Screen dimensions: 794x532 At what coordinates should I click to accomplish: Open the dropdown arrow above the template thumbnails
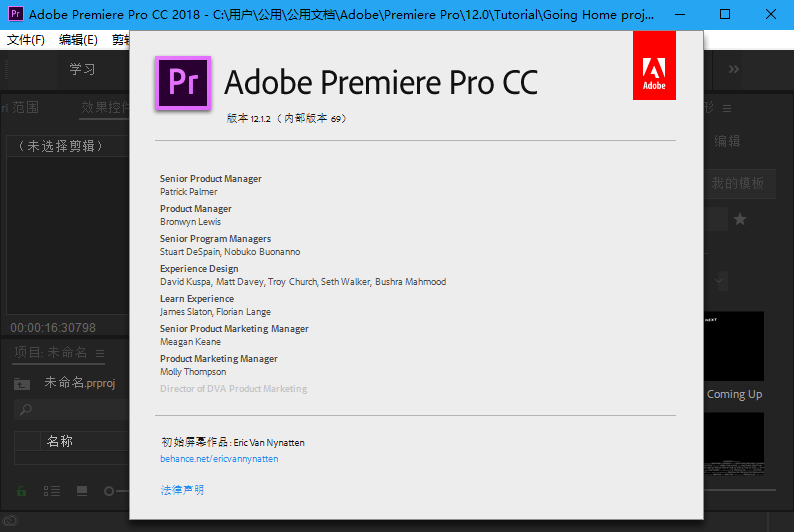(719, 280)
